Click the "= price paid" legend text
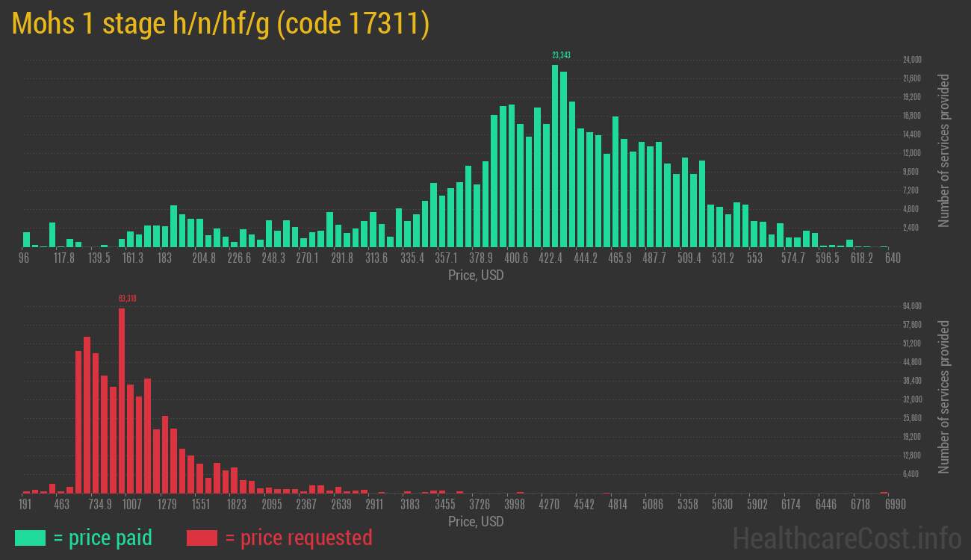The width and height of the screenshot is (971, 560). pyautogui.click(x=103, y=538)
